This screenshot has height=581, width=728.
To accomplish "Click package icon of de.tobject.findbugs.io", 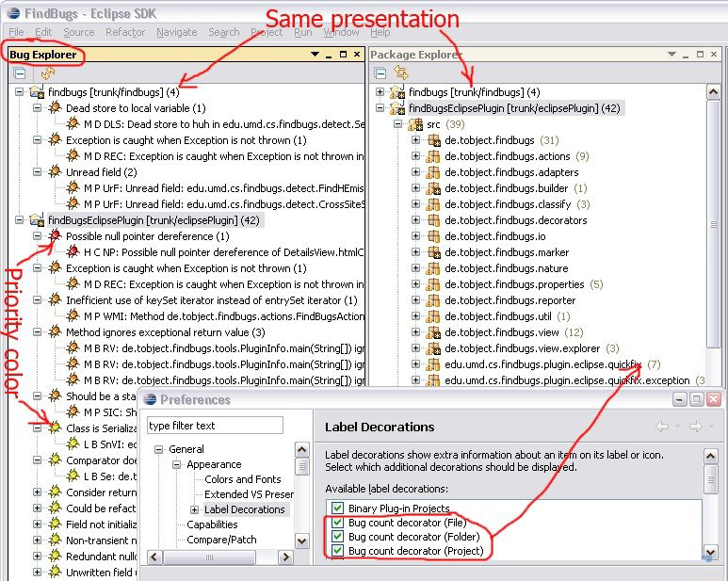I will pos(433,236).
